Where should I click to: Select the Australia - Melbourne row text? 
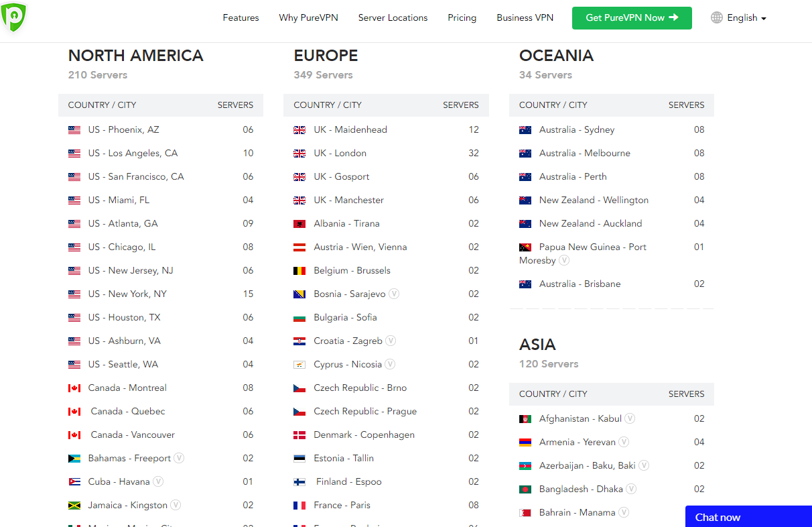coord(585,154)
